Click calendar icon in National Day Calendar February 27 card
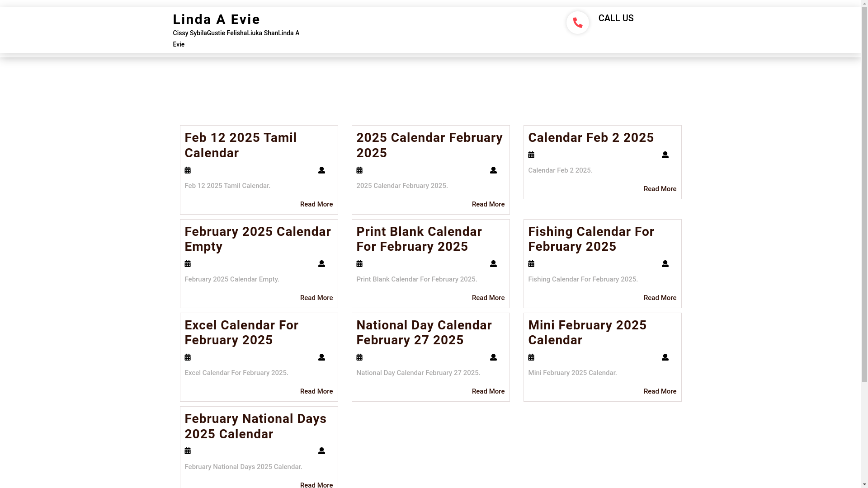The width and height of the screenshot is (868, 488). click(359, 357)
